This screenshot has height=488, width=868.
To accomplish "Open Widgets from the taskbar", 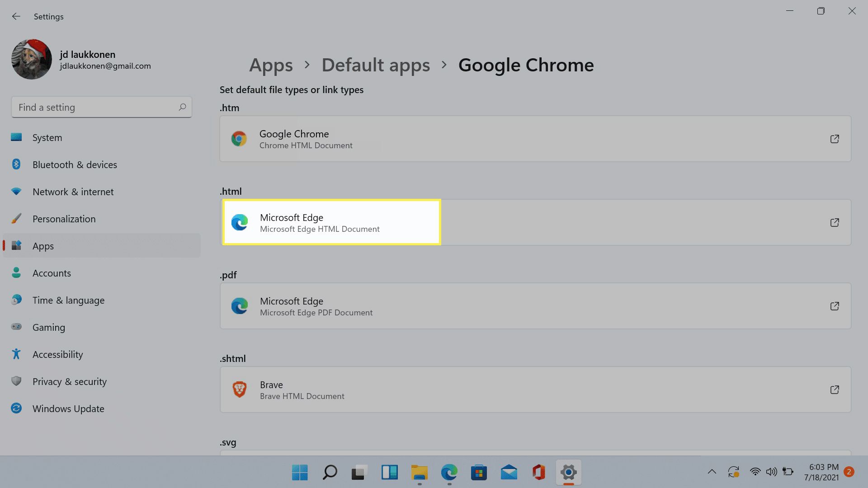I will click(389, 472).
